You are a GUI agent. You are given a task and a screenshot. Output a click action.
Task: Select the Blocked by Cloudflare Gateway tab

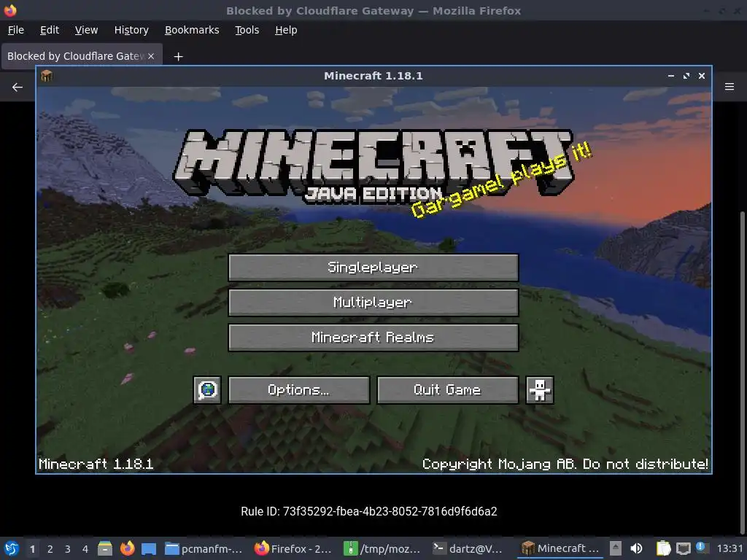click(x=75, y=56)
